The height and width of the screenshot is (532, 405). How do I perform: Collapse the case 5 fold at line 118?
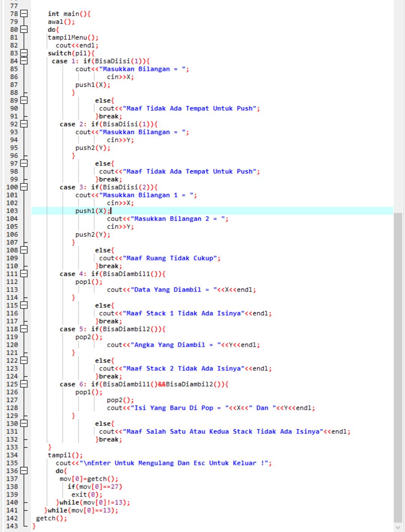24,329
